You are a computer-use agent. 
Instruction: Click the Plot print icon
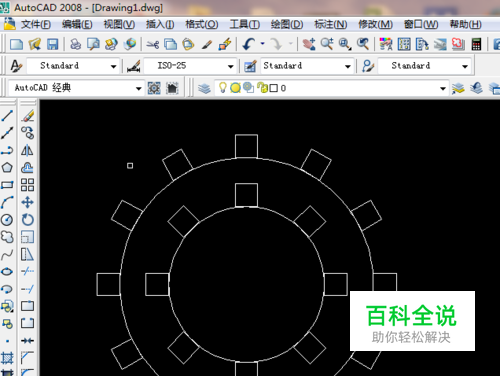point(76,44)
